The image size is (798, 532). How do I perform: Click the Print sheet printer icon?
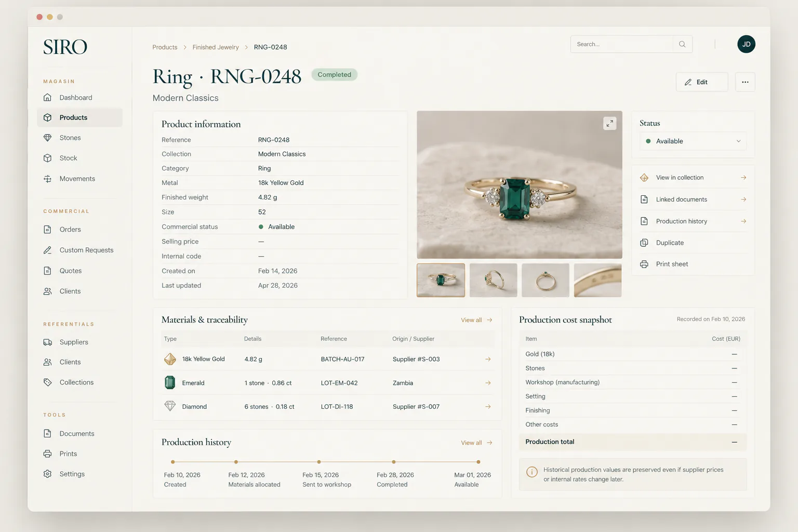click(644, 264)
